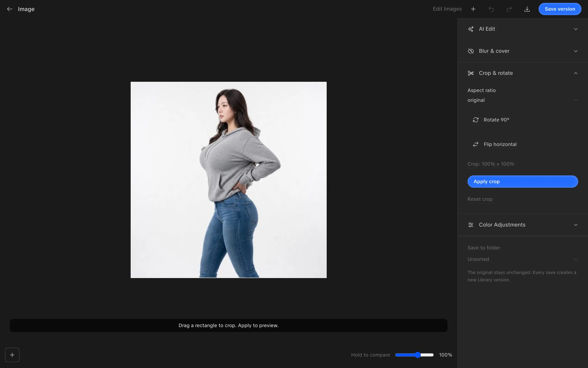Click the Crop & rotate scissors icon

tap(471, 73)
